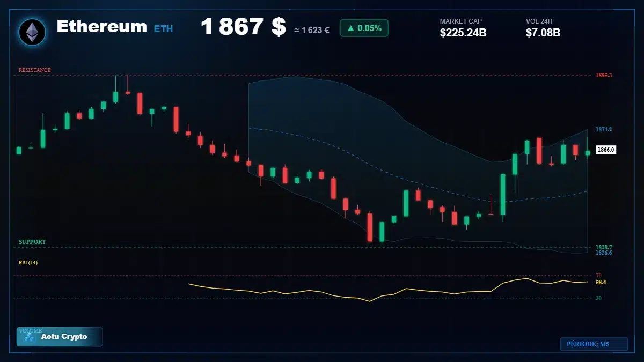
Task: Click the PÉRIODE: M5 button
Action: [x=594, y=344]
